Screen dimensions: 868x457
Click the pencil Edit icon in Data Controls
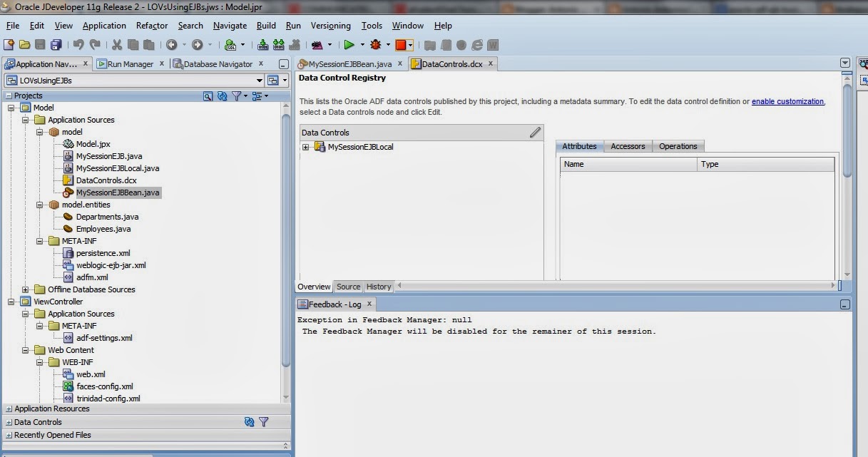click(536, 133)
